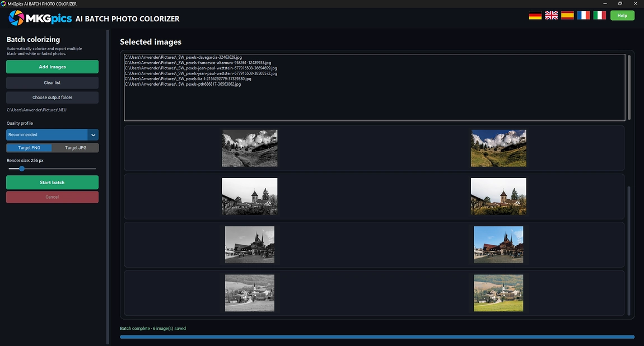Viewport: 644px width, 346px height.
Task: Click Batch complete 6 image(s) saved status
Action: (153, 328)
